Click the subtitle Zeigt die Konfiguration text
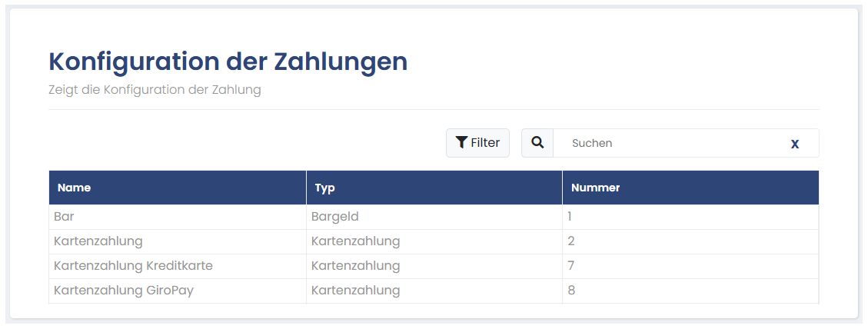 pos(155,90)
